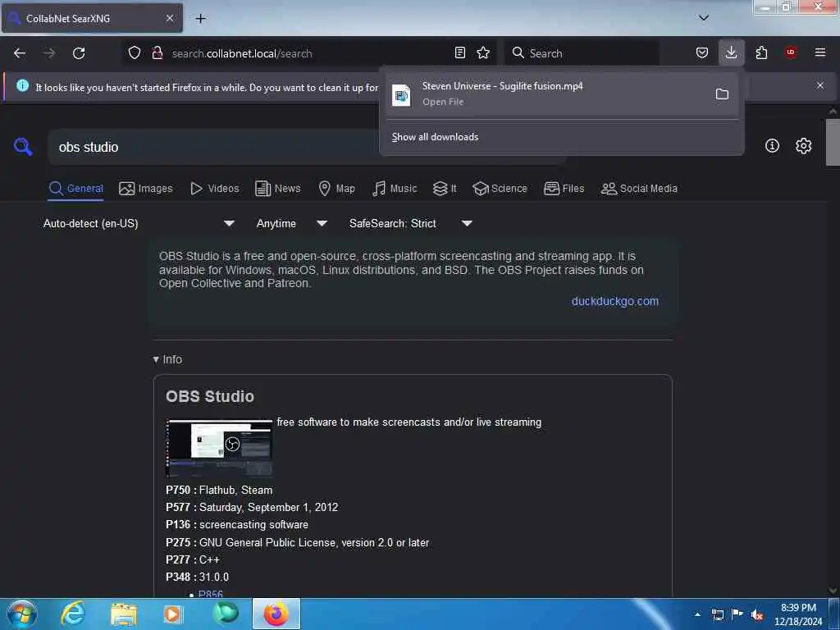Open the Action Center flag icon
840x630 pixels.
tap(737, 614)
